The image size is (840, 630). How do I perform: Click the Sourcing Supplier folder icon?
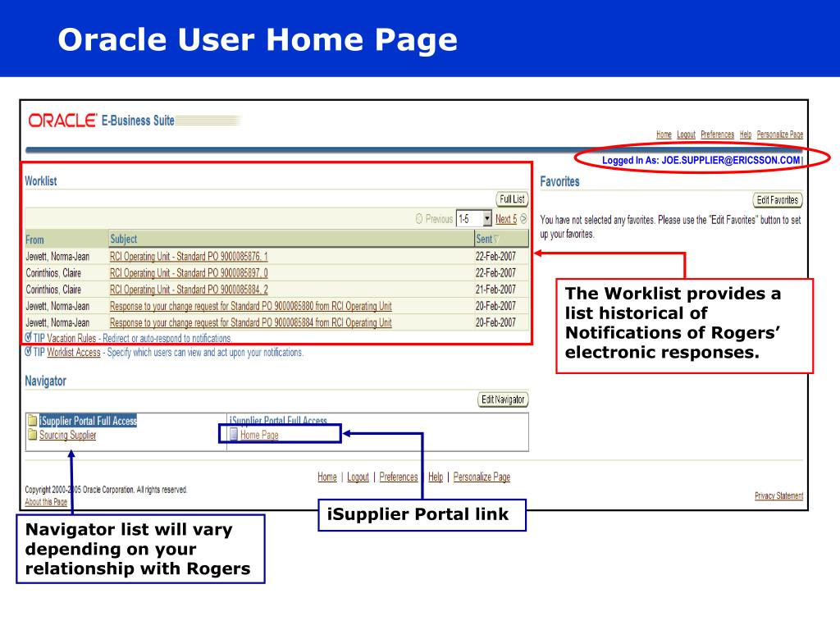click(x=32, y=436)
